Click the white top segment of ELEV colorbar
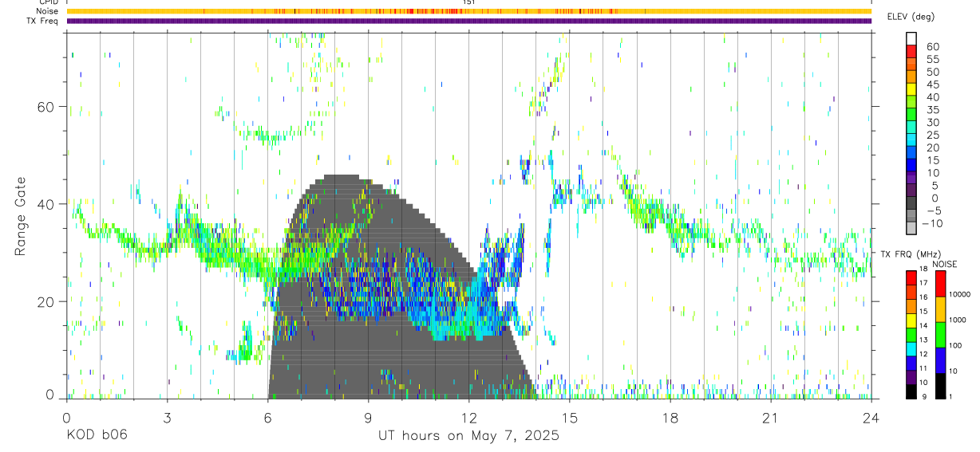 point(911,39)
